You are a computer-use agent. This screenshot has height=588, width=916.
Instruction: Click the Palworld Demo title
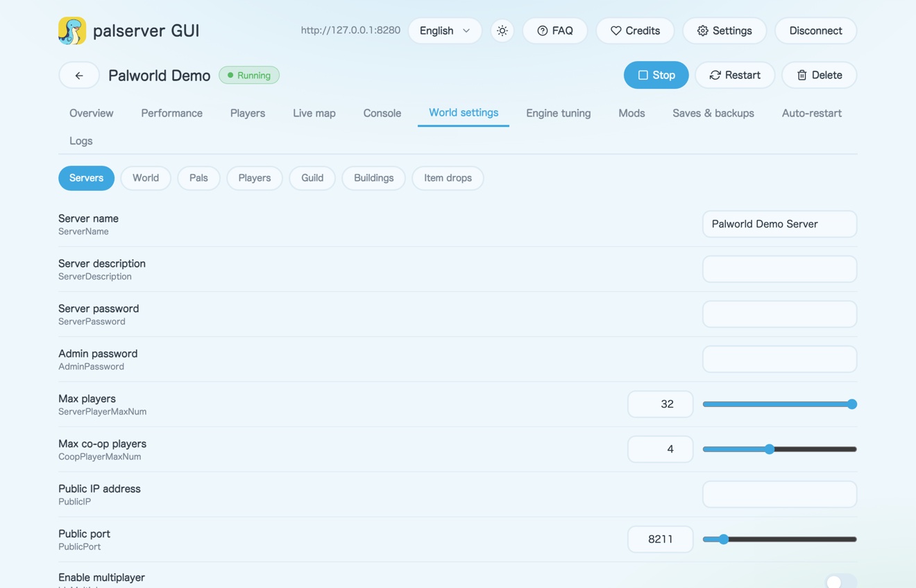point(159,76)
